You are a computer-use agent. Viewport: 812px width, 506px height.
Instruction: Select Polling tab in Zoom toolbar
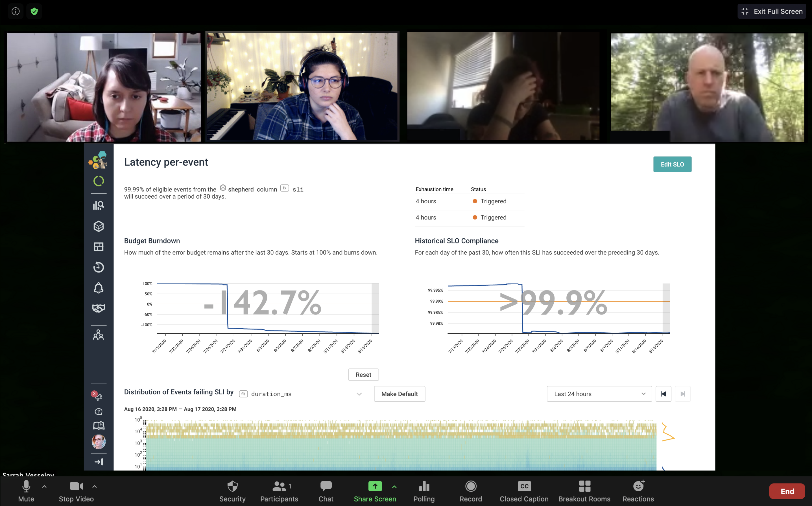click(424, 491)
